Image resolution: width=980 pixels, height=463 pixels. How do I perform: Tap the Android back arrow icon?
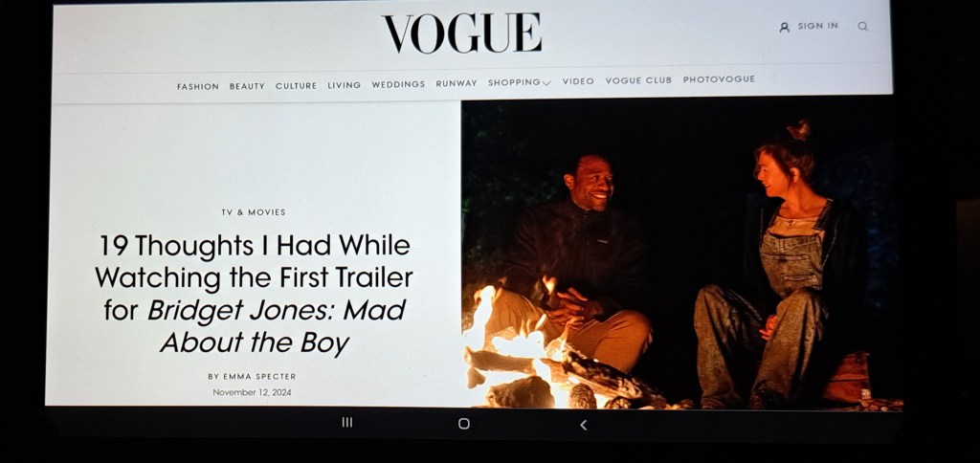click(583, 425)
